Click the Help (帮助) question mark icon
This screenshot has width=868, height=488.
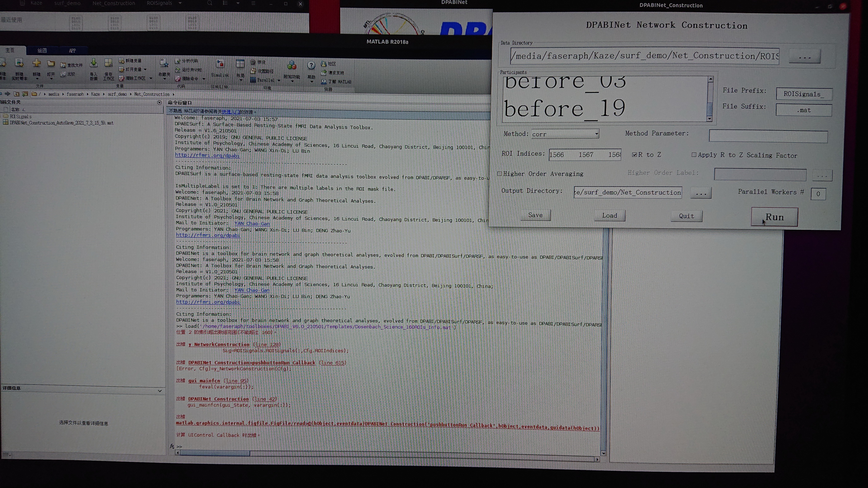(311, 65)
